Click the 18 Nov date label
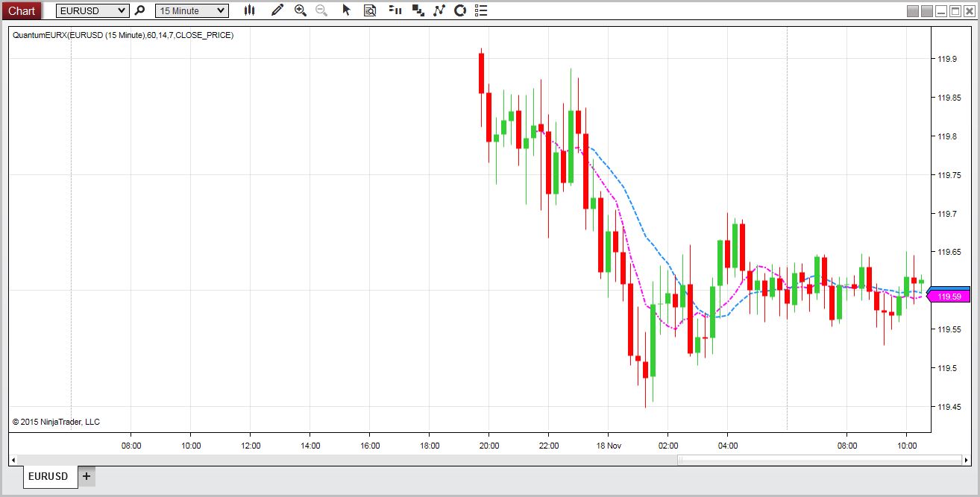Image resolution: width=980 pixels, height=497 pixels. (x=609, y=446)
